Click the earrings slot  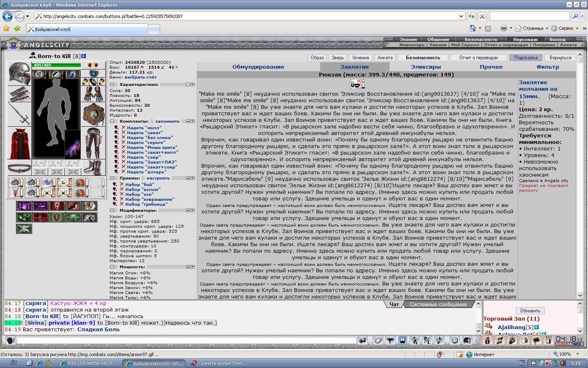point(94,65)
